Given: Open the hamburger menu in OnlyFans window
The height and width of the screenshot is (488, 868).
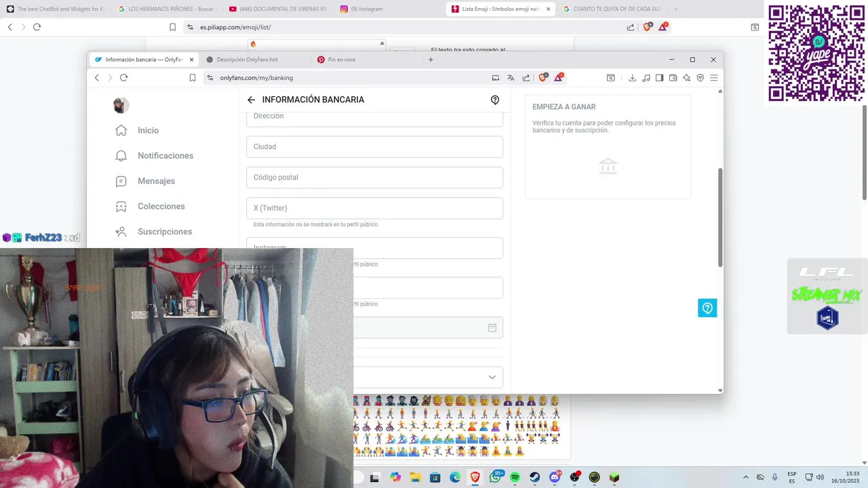Looking at the screenshot, I should coord(714,78).
